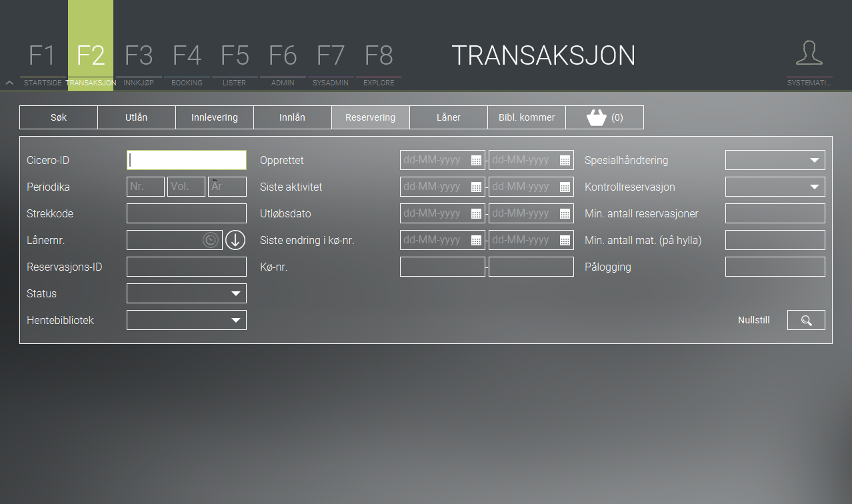This screenshot has width=852, height=504.
Task: Click the smiley icon in Lånernr. field
Action: tap(211, 241)
